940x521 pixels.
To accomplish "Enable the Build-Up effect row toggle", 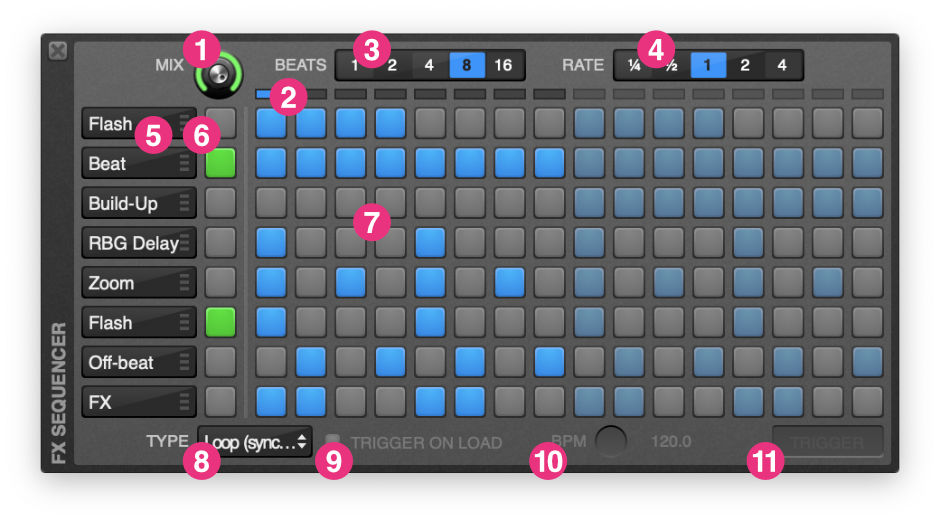I will tap(221, 203).
